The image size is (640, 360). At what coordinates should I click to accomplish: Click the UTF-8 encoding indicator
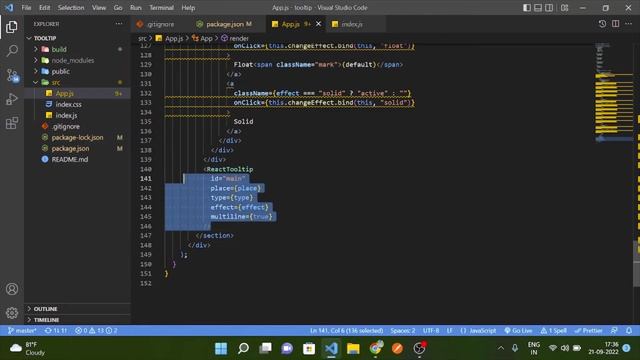tap(431, 330)
